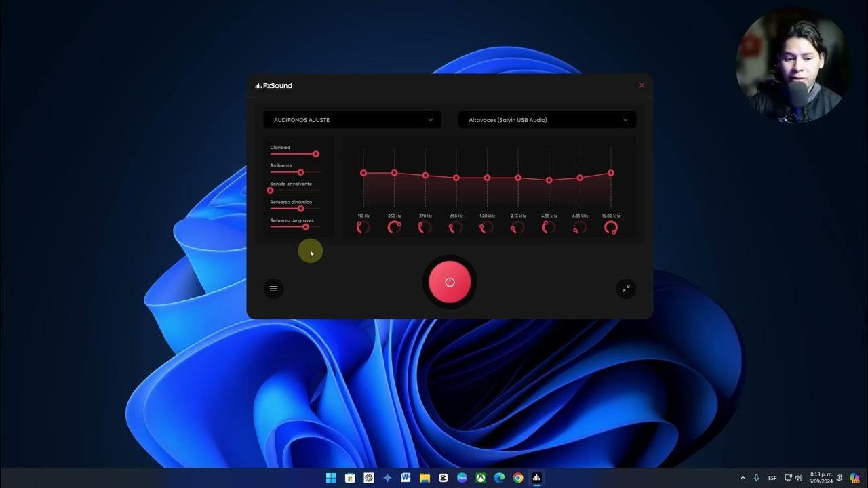This screenshot has height=488, width=868.
Task: Expand hidden icons in the system tray
Action: (743, 478)
